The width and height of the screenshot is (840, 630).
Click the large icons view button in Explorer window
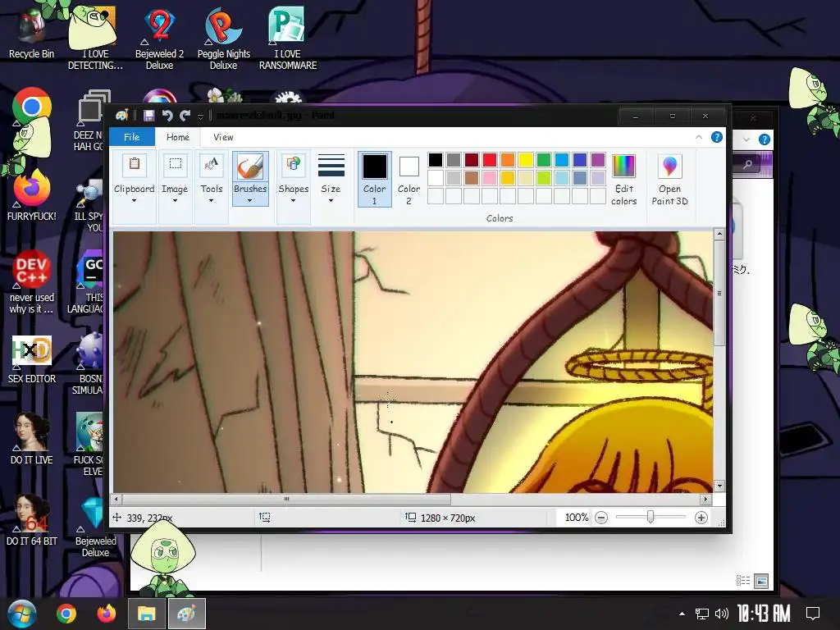(x=761, y=581)
